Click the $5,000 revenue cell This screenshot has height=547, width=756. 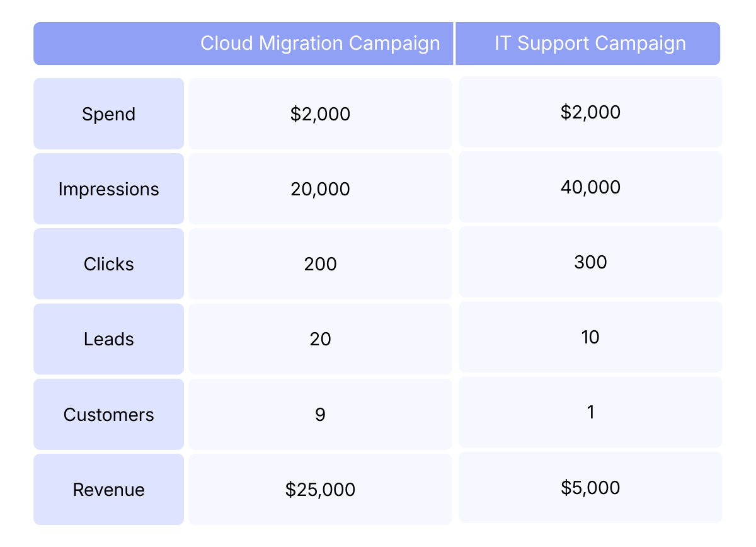click(x=590, y=488)
